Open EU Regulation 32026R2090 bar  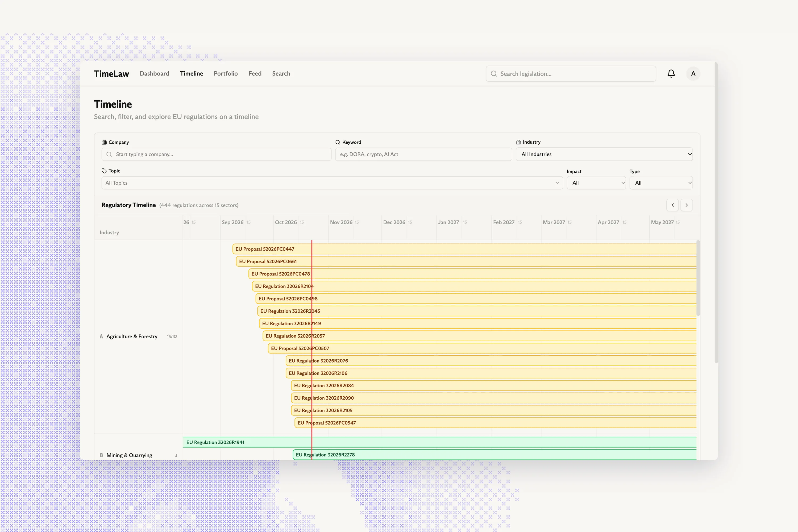pos(494,398)
